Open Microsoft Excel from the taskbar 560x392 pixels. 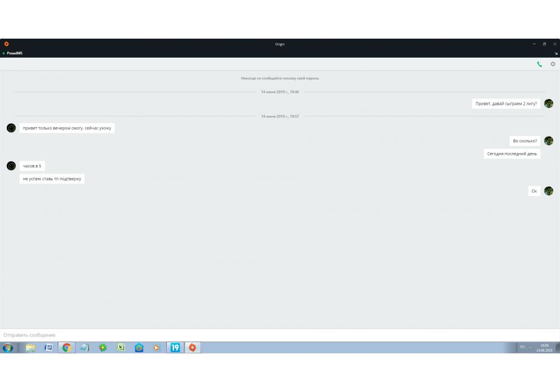coord(121,347)
